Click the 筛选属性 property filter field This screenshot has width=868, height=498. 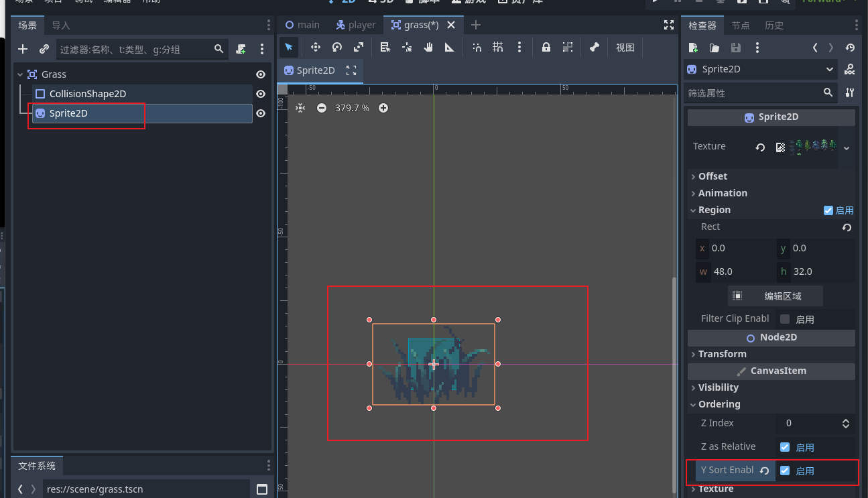point(761,93)
